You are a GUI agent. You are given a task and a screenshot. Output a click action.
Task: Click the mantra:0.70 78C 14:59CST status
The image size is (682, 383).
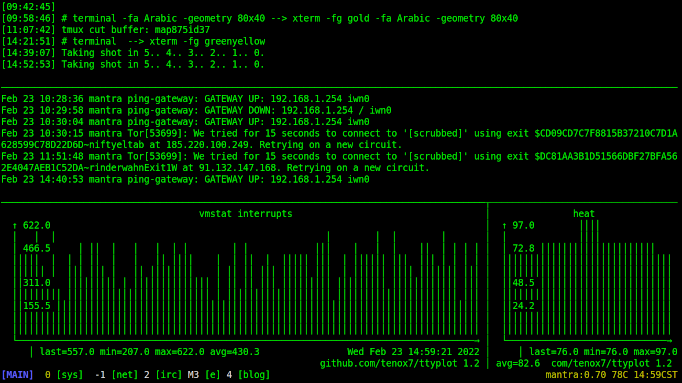pos(611,375)
